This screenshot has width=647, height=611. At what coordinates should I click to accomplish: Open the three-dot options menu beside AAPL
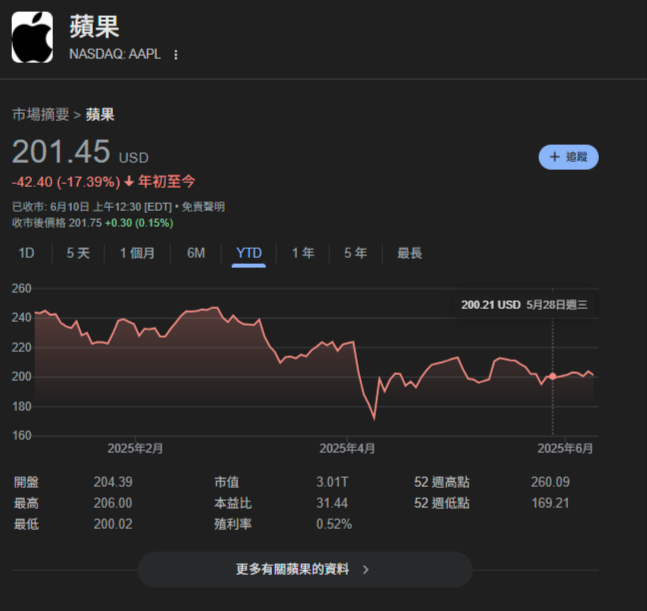click(x=176, y=55)
